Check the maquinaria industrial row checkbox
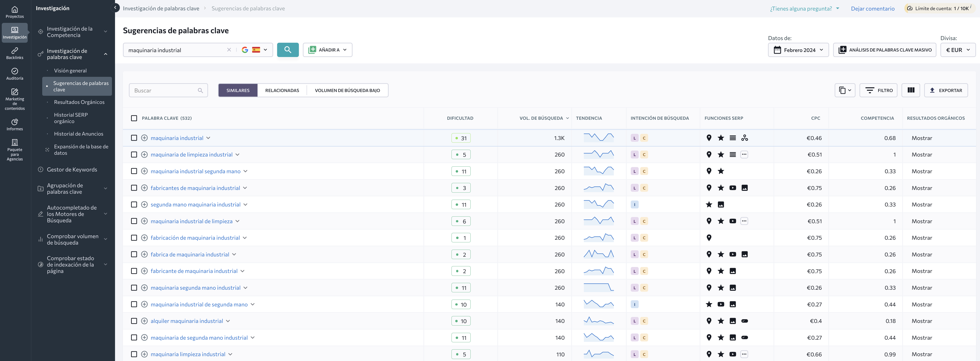980x361 pixels. (134, 138)
